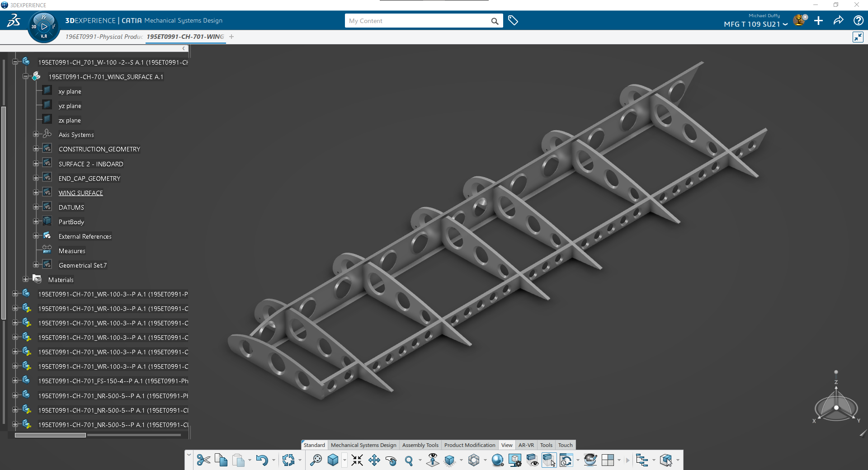Viewport: 868px width, 470px height.
Task: Open the Undo history dropdown arrow
Action: (x=274, y=461)
